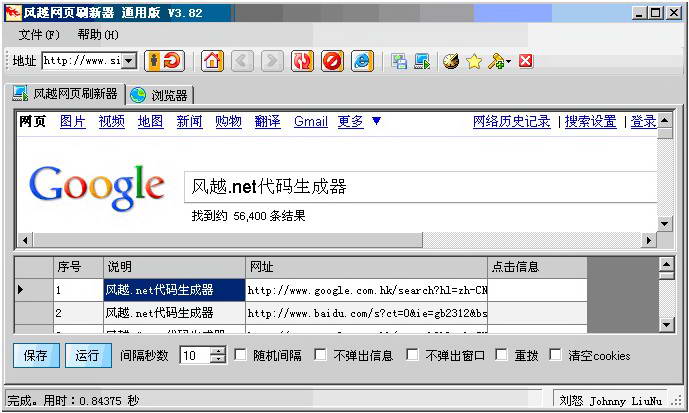Click the browser pane scroll up arrow

click(x=665, y=120)
